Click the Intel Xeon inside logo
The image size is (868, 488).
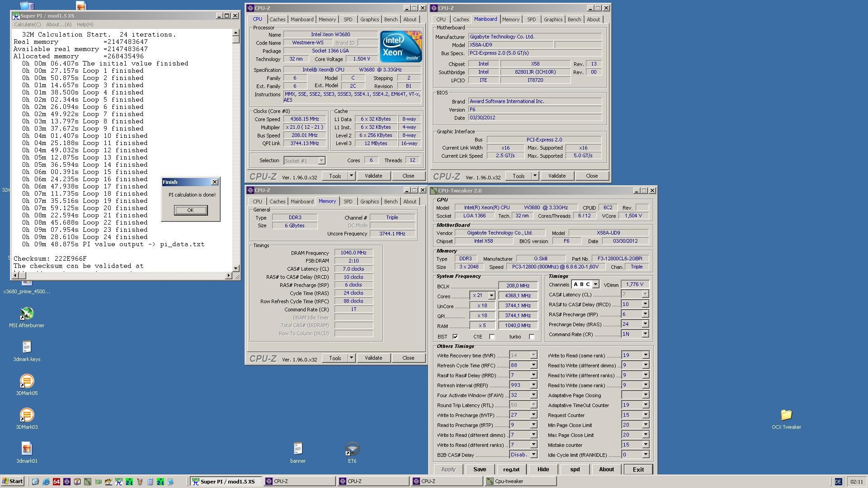coord(401,47)
